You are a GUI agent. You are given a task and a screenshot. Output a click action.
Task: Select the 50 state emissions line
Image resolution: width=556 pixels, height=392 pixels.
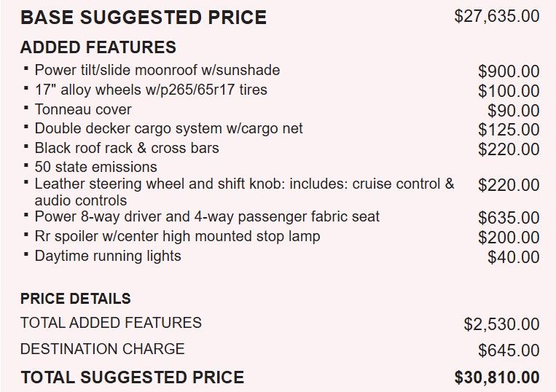coord(95,167)
